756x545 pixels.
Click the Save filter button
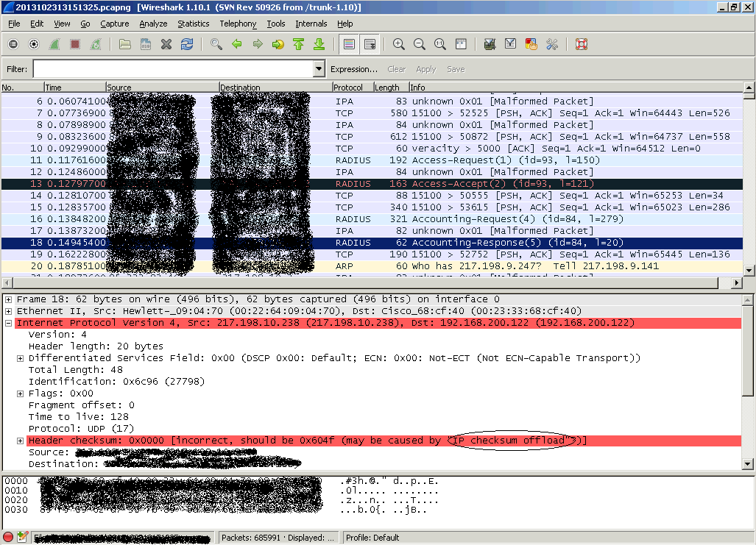(456, 69)
